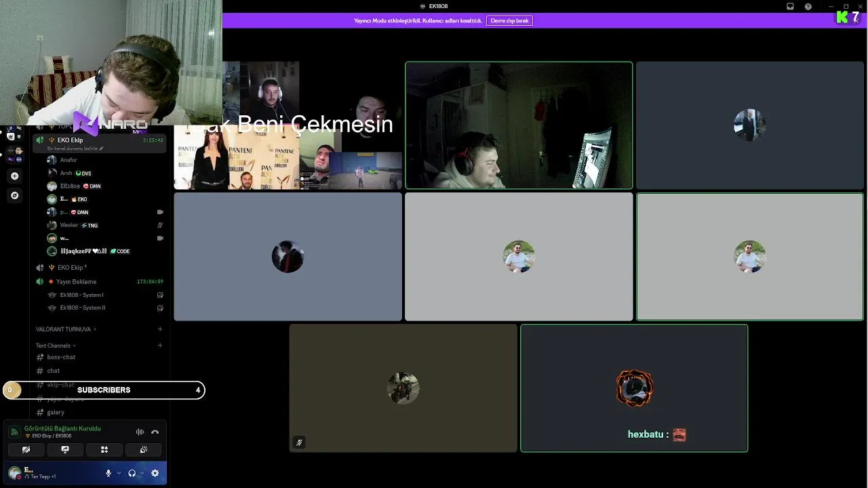Focus the hexbatu participant tile
The width and height of the screenshot is (868, 488).
tap(634, 388)
